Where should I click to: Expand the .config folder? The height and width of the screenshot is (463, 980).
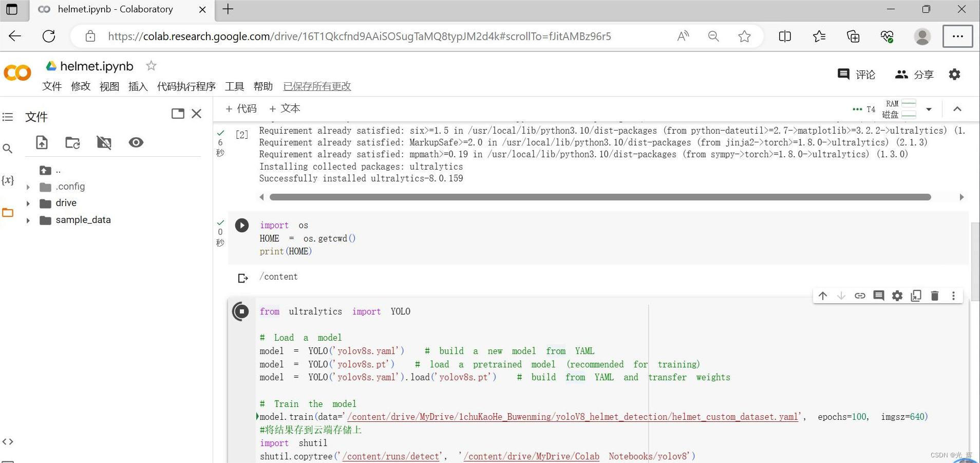click(x=28, y=187)
